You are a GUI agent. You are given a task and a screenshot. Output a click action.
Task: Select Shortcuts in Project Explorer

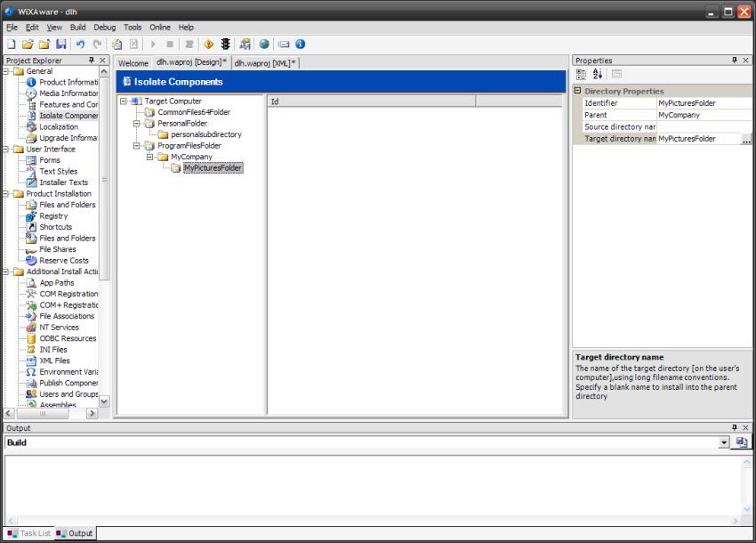point(56,227)
